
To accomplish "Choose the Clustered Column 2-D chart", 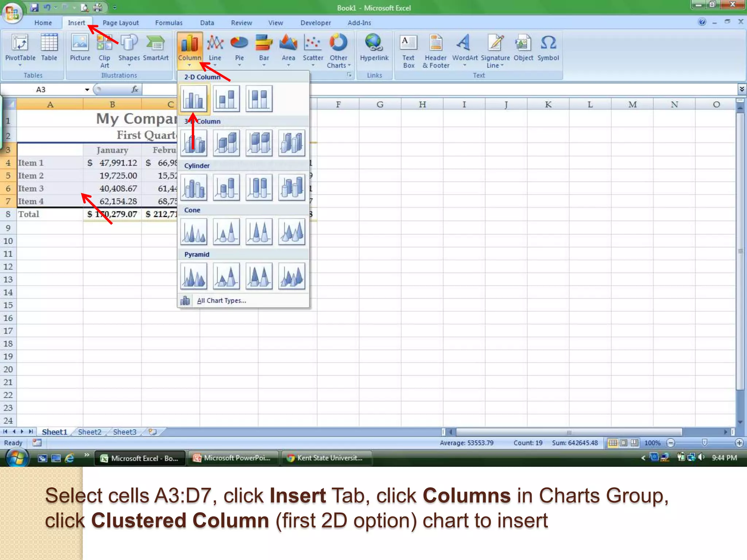I will point(194,98).
